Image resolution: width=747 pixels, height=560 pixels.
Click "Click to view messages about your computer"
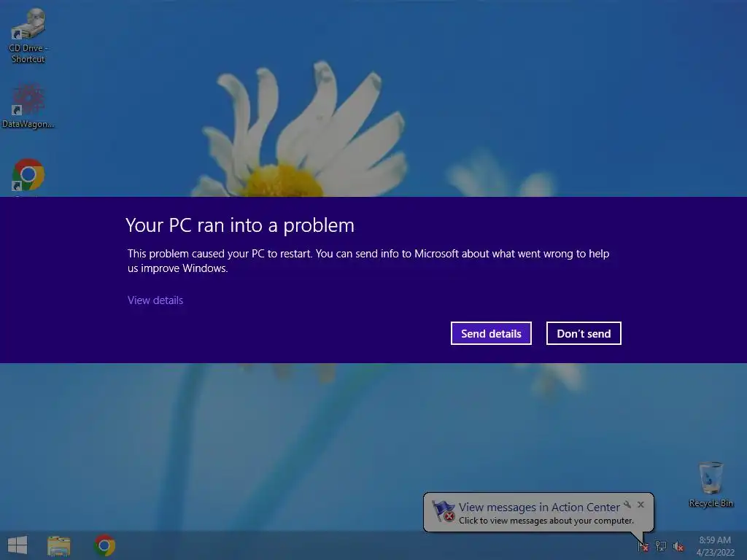point(546,521)
